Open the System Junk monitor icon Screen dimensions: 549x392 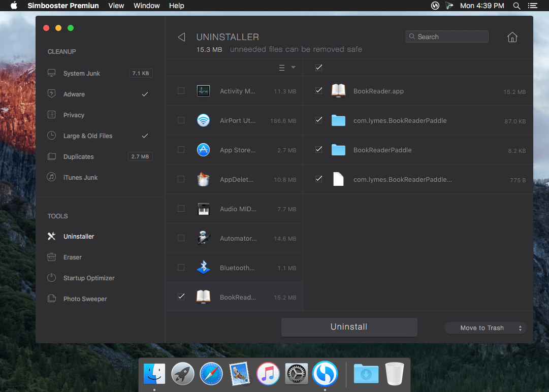point(51,73)
